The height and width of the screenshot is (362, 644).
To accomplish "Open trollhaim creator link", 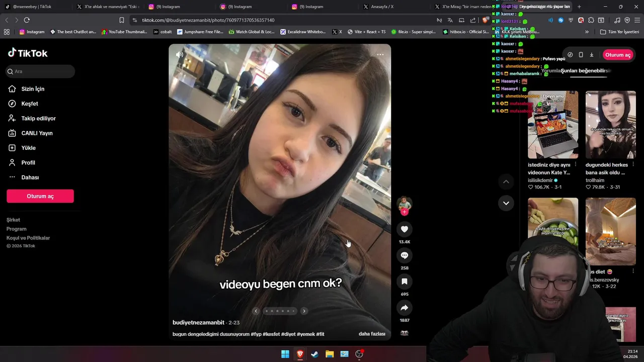I will [595, 180].
